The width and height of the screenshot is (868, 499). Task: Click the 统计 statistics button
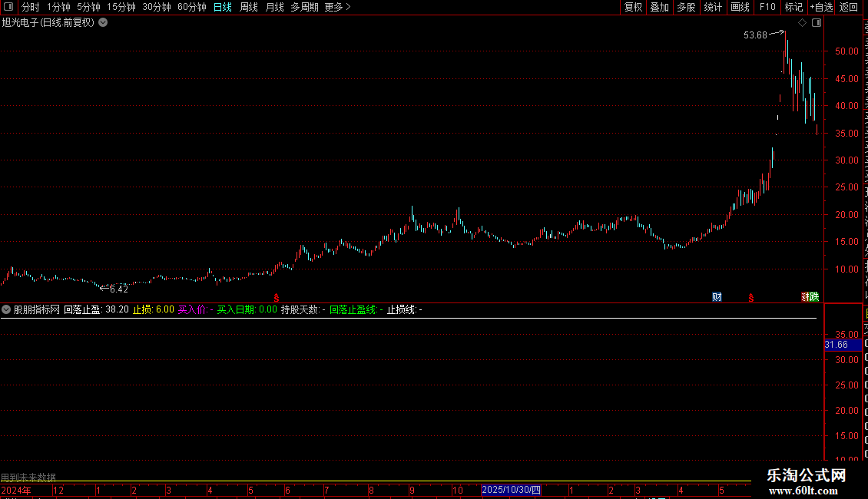click(x=713, y=7)
